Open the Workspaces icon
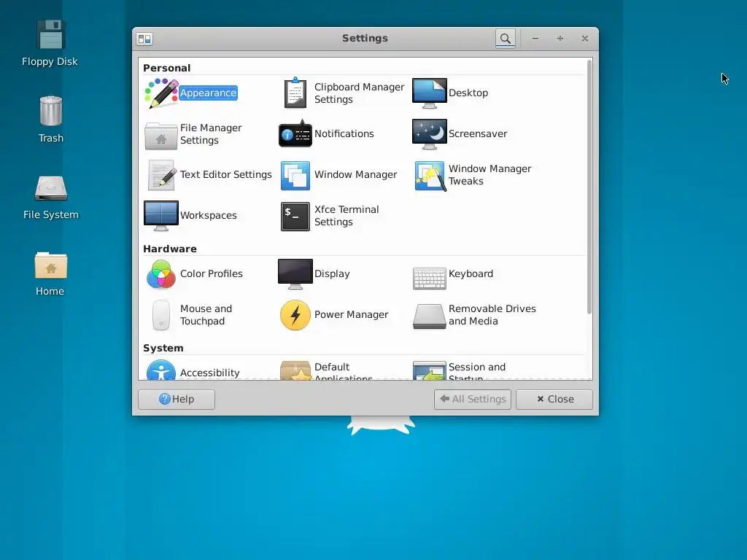The height and width of the screenshot is (560, 747). pyautogui.click(x=161, y=216)
